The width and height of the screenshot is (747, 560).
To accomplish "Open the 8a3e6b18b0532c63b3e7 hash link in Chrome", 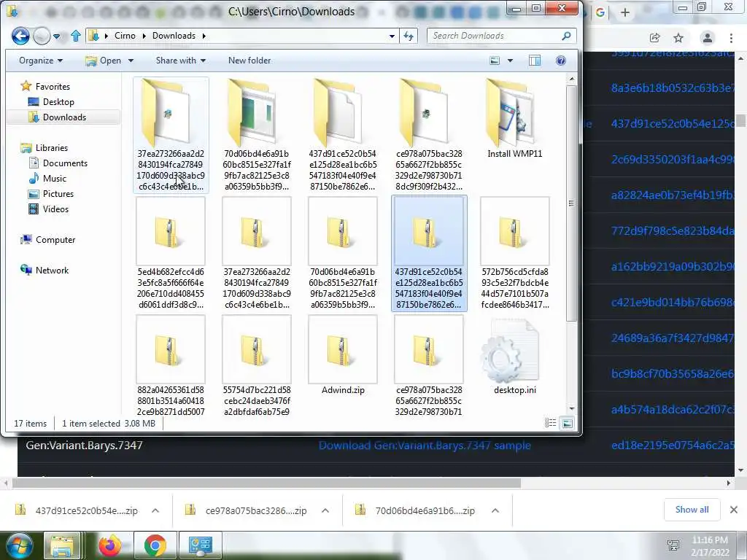I will (x=672, y=87).
